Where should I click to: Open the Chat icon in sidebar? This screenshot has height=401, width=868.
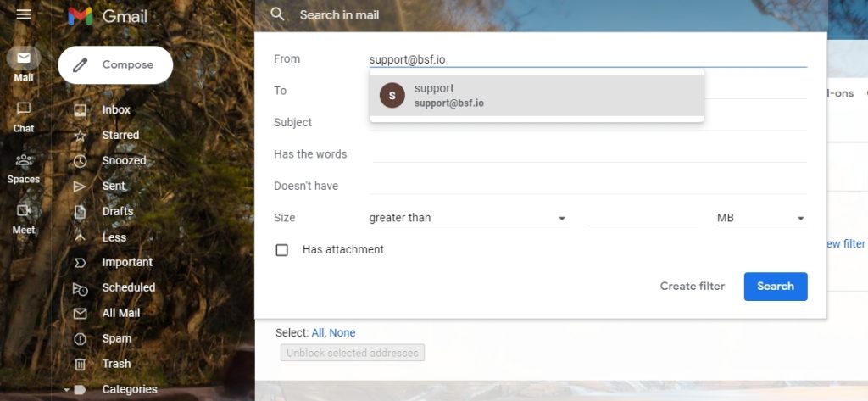[x=24, y=109]
